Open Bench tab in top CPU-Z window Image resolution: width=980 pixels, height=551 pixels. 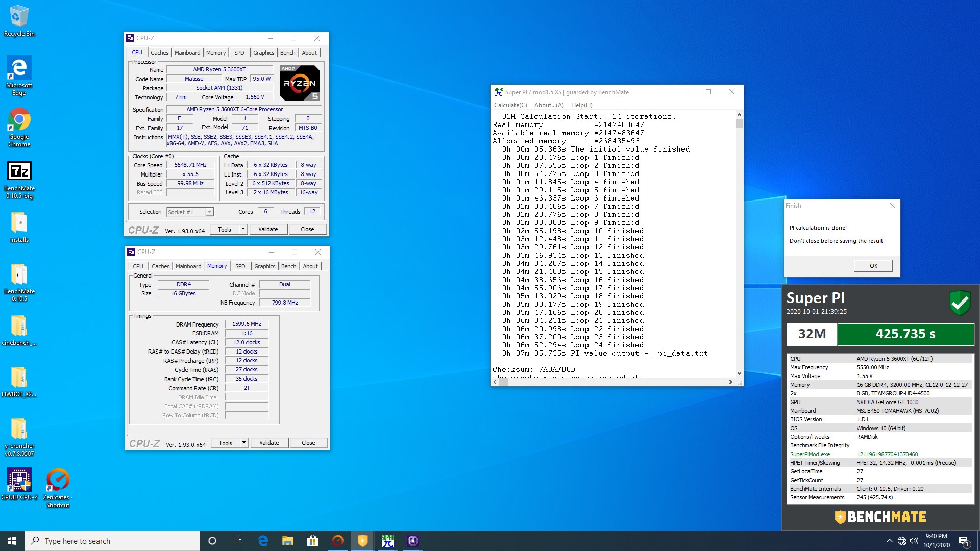(287, 53)
